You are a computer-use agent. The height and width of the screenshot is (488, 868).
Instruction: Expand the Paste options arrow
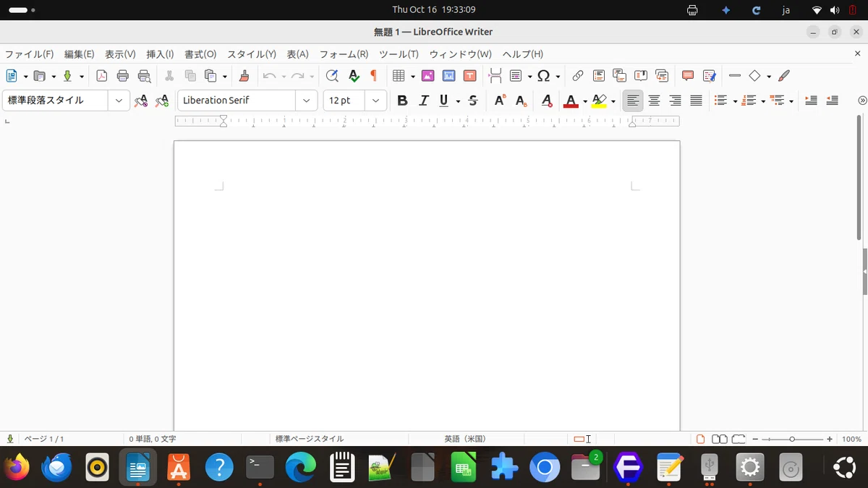(x=225, y=77)
